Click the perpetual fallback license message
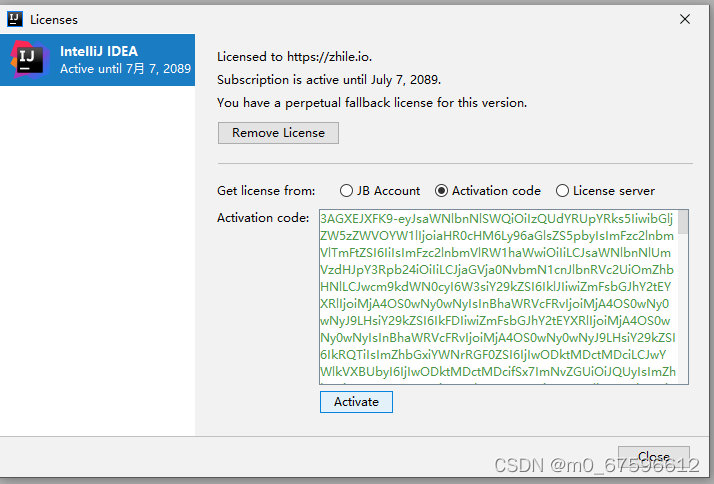The image size is (714, 484). tap(371, 102)
